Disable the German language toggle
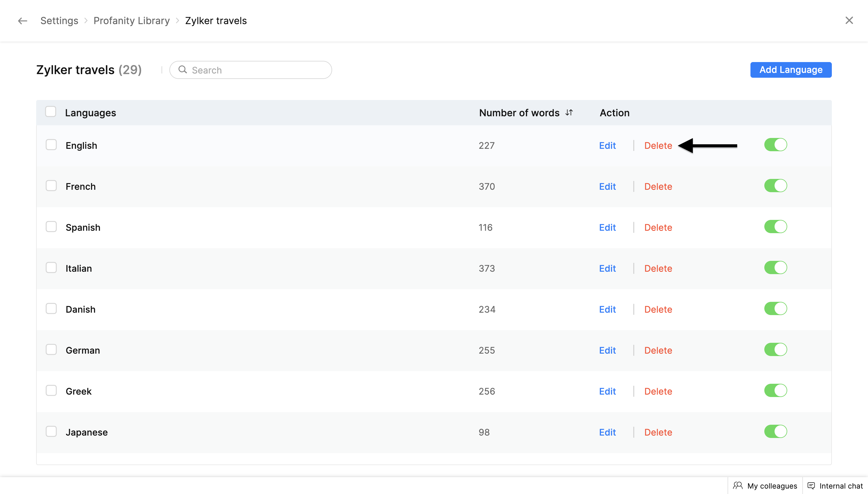The height and width of the screenshot is (494, 868). point(775,350)
